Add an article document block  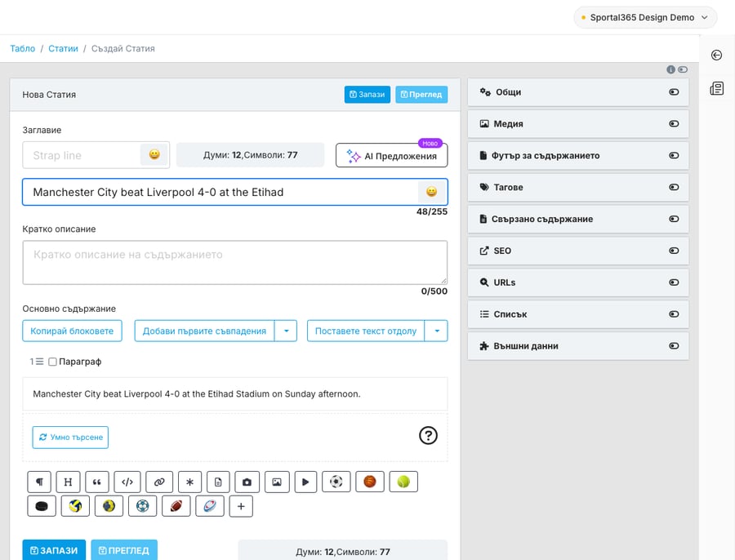(x=218, y=482)
